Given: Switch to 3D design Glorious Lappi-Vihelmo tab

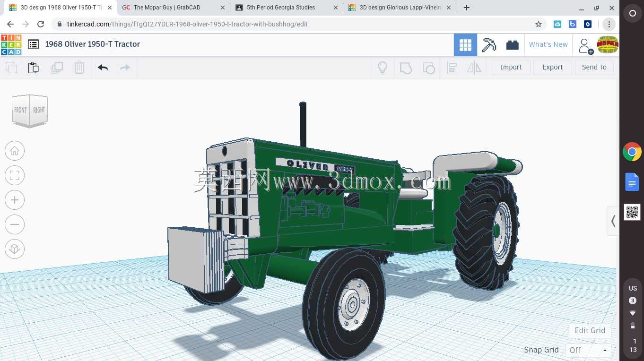Looking at the screenshot, I should [400, 8].
